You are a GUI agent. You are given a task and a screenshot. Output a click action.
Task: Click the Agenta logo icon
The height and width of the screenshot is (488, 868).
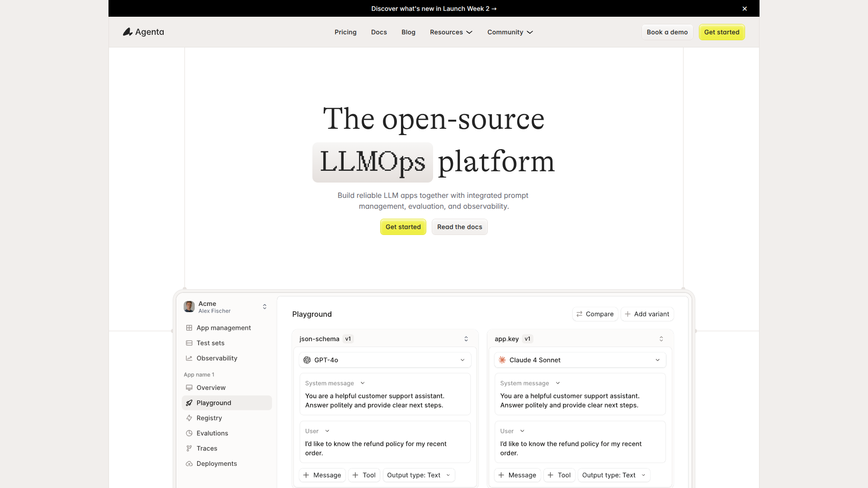point(127,32)
